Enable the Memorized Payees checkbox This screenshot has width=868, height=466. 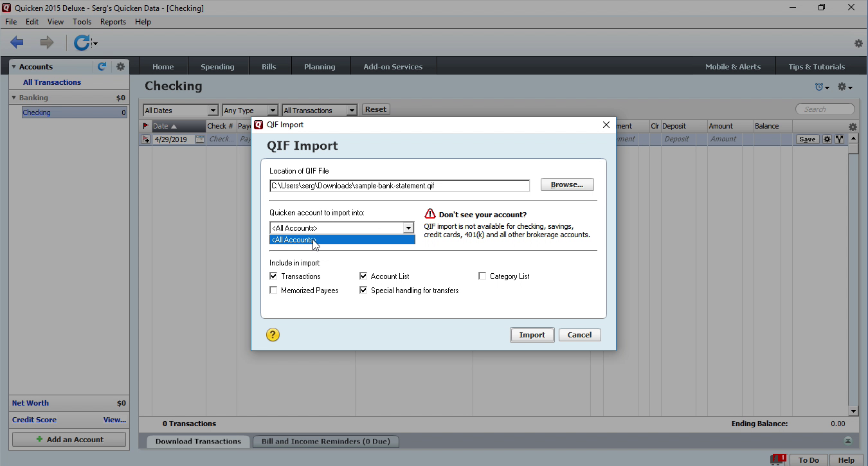[273, 290]
